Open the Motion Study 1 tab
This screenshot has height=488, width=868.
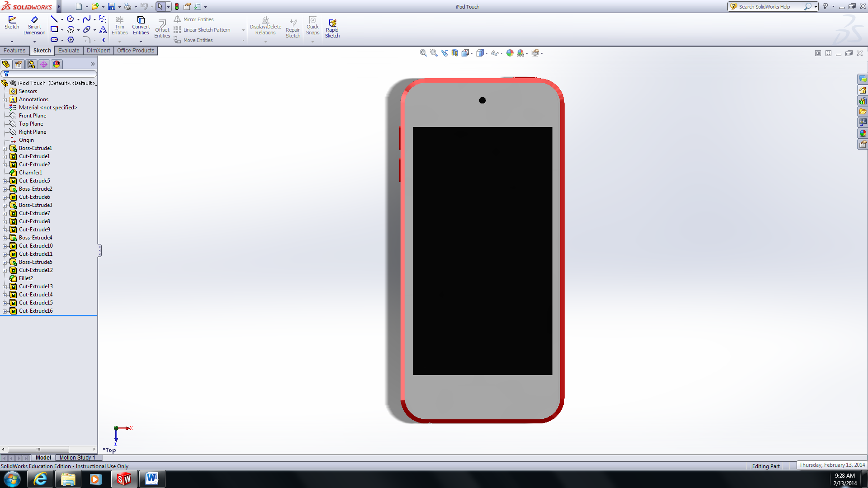[x=77, y=458]
